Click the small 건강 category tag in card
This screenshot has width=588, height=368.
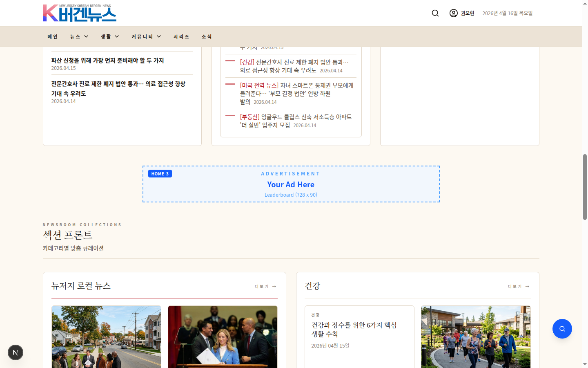[x=315, y=315]
